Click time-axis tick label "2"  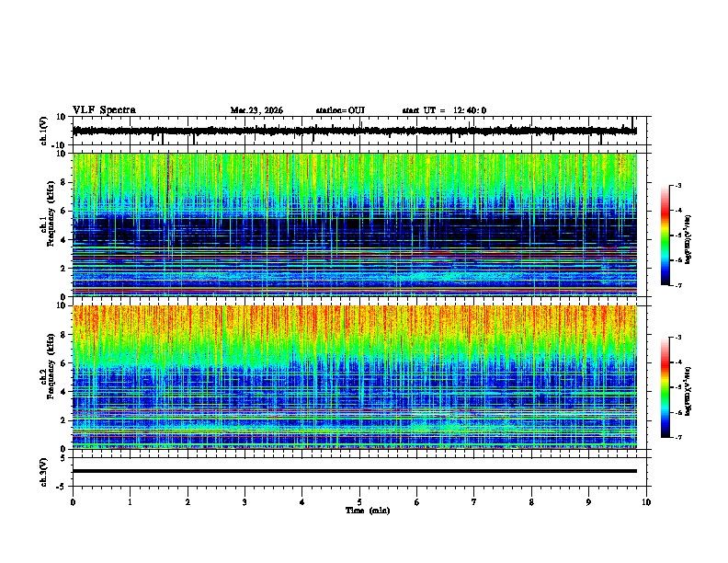188,502
